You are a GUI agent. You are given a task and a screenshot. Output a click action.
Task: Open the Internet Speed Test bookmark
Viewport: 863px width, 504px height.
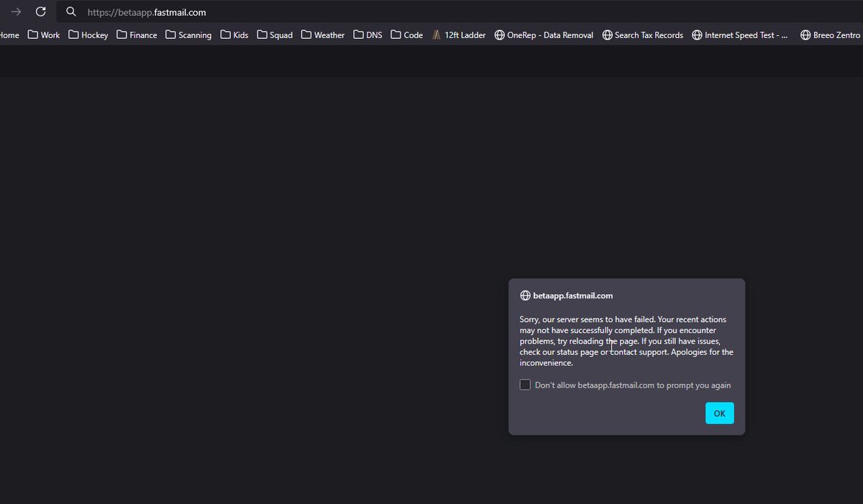pos(740,35)
